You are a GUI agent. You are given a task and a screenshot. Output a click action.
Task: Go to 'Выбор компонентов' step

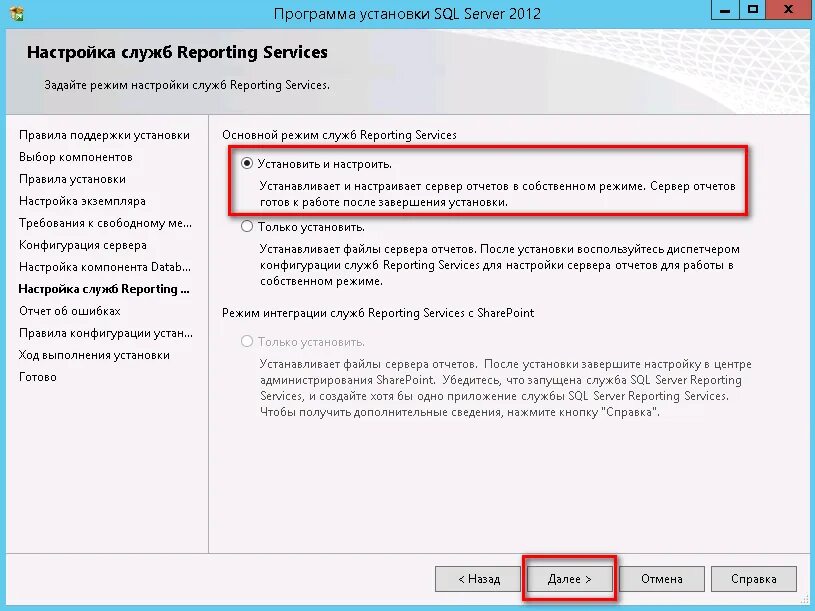76,157
